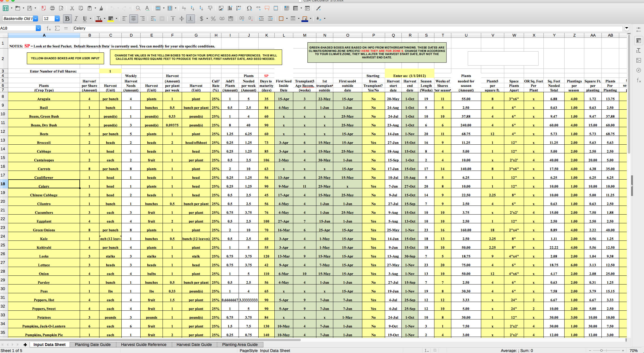Click the Special Character omega icon
Image resolution: width=644 pixels, height=353 pixels.
(249, 8)
